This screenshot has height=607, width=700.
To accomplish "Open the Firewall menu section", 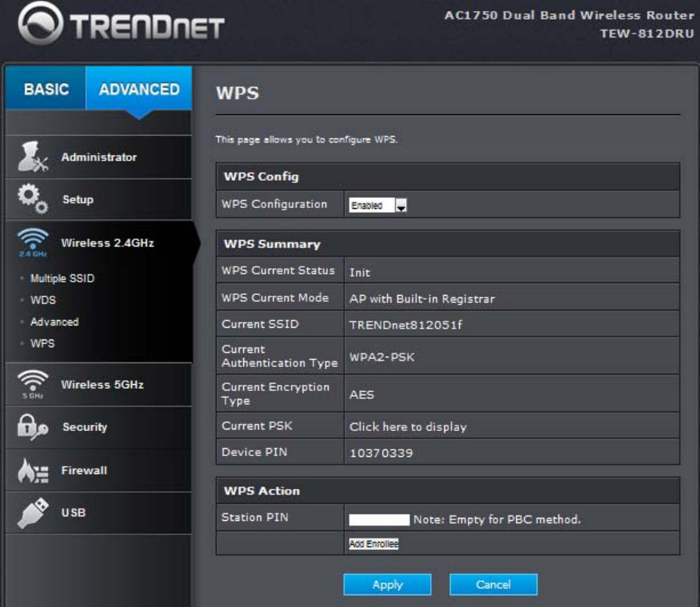I will 99,470.
